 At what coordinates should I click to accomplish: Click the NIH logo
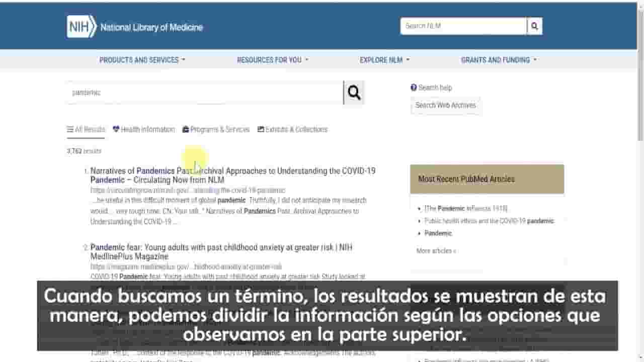82,27
